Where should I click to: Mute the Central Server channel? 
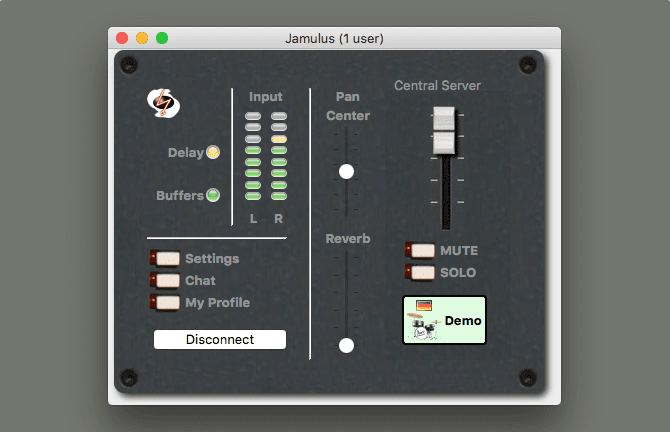tap(421, 251)
